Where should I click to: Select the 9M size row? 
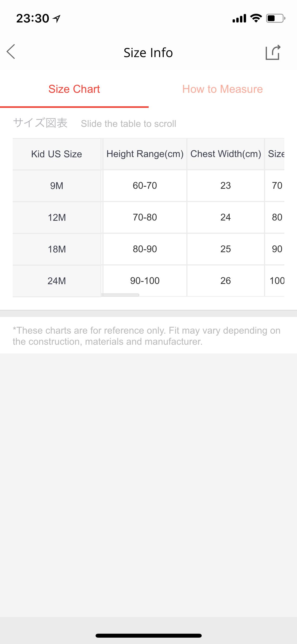click(56, 186)
